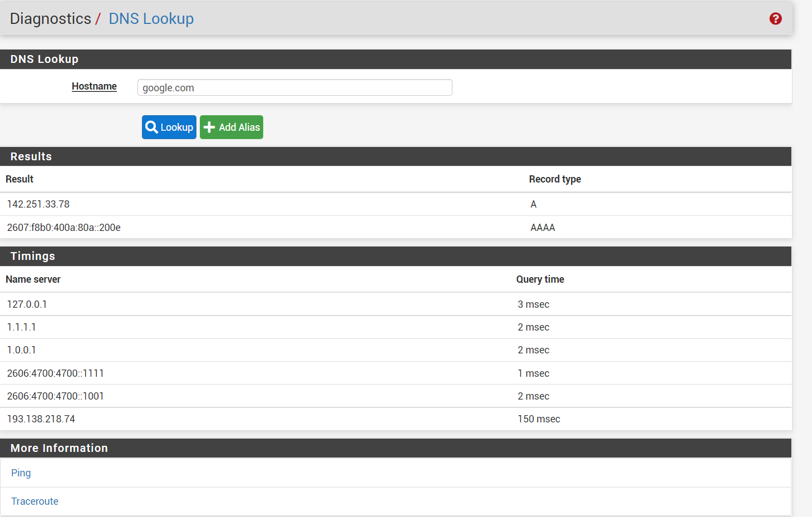
Task: Select name server 1.0.0.1
Action: (21, 350)
